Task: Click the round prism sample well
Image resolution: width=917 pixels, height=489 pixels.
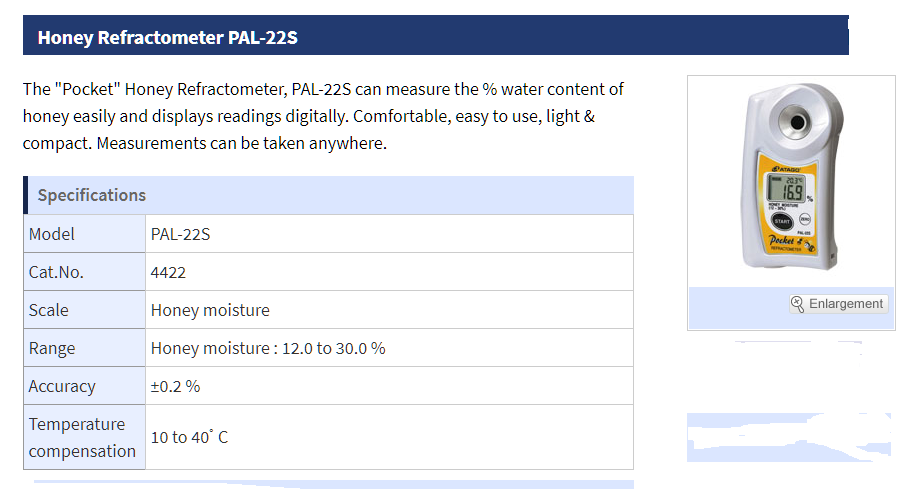Action: pos(797,122)
